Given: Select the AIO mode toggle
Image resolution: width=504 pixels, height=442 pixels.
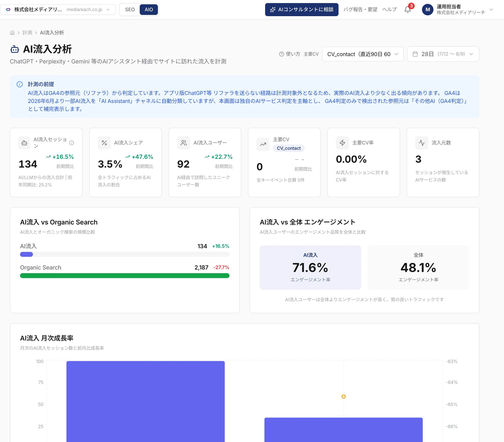Looking at the screenshot, I should (x=149, y=10).
